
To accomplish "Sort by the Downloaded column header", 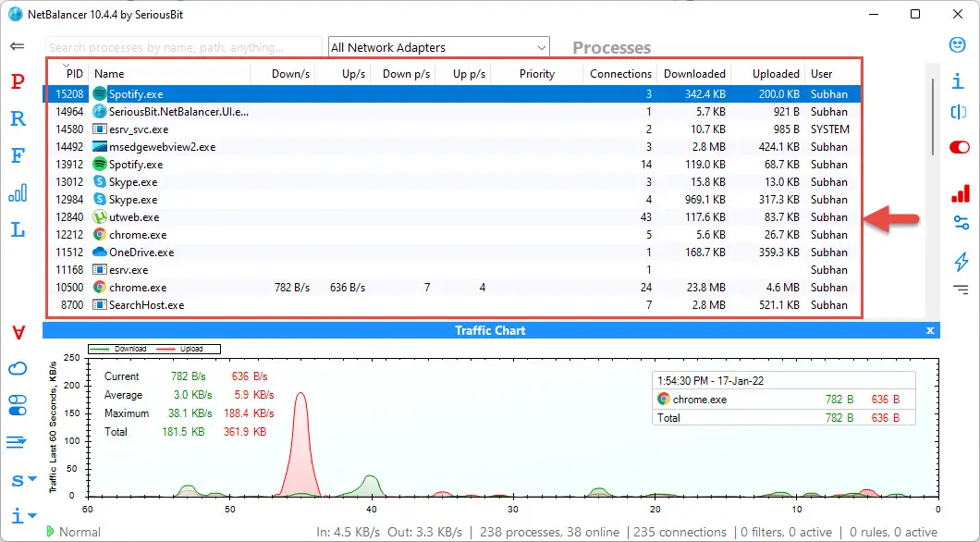I will pos(693,74).
